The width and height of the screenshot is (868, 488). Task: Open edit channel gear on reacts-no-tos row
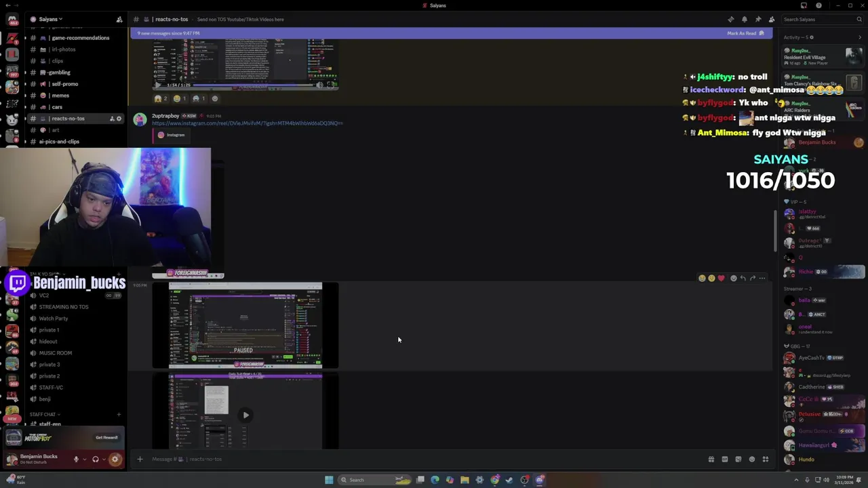click(119, 119)
